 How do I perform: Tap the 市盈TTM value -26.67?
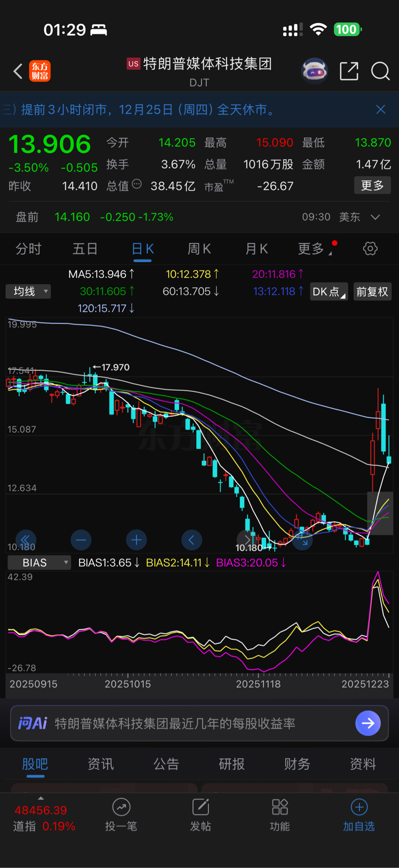click(275, 186)
